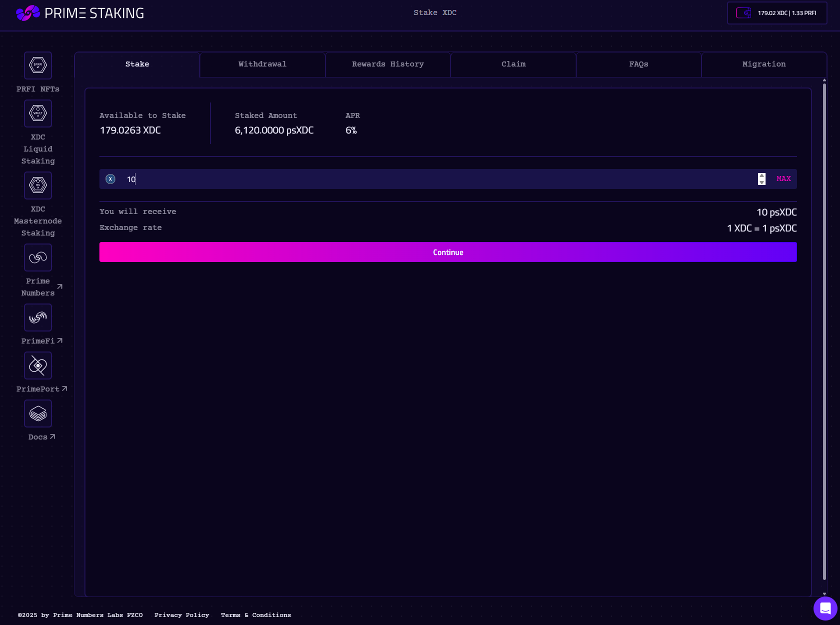Click the wallet icon in header

coord(744,13)
